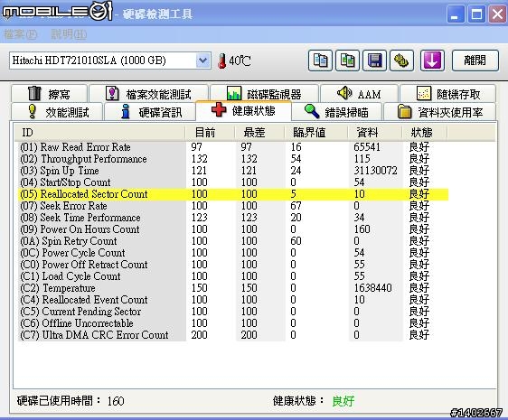Click the trash can icon on 擦寫 tab
The image size is (508, 420).
(x=34, y=93)
